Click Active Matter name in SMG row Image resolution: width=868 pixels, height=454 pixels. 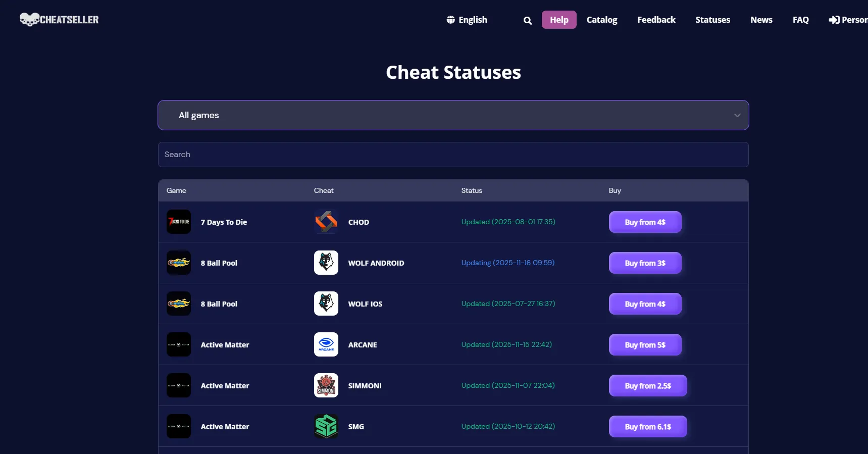tap(225, 427)
